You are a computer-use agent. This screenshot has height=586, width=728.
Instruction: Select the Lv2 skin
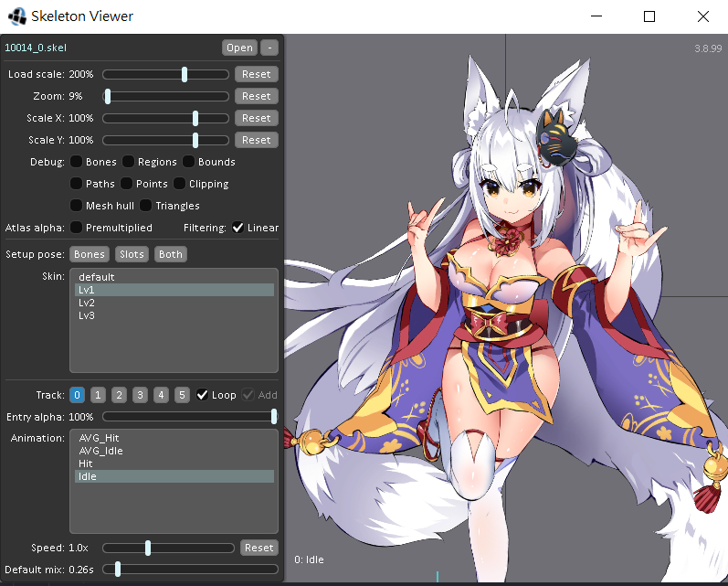pos(174,303)
